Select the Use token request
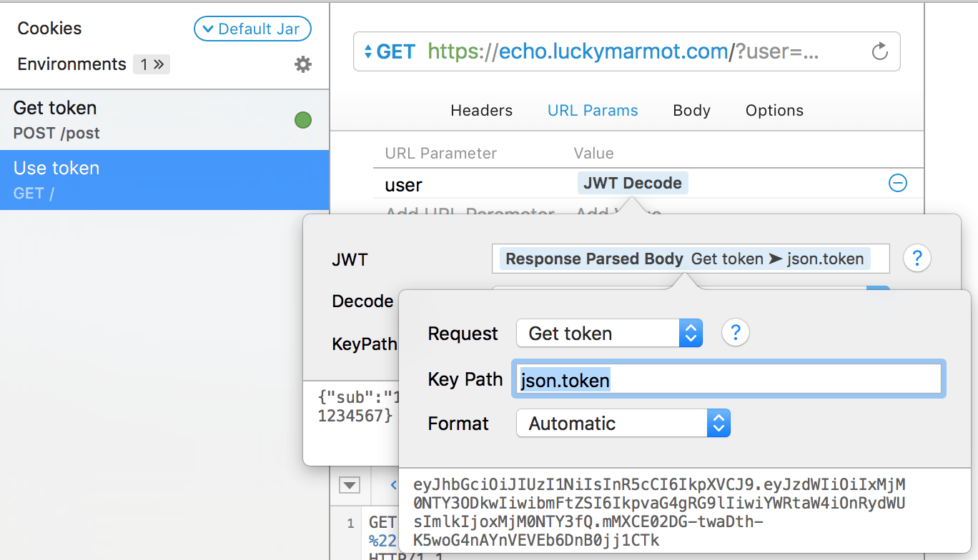This screenshot has height=560, width=978. tap(164, 180)
